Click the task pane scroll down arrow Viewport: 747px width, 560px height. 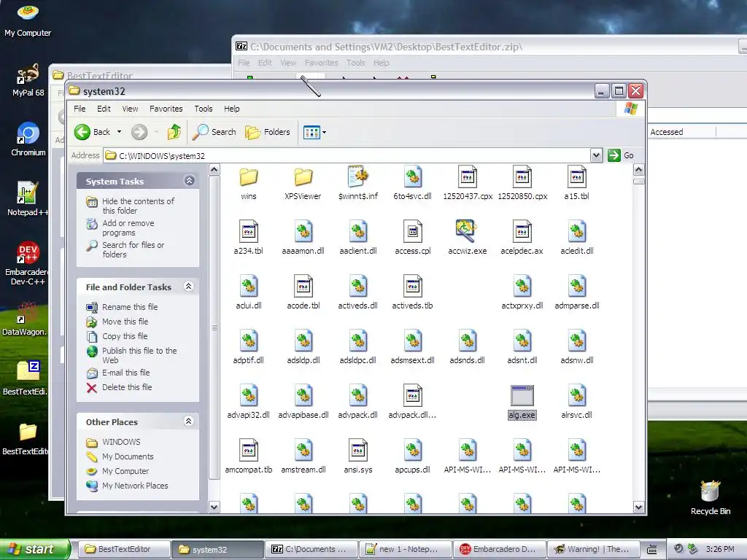(x=214, y=507)
